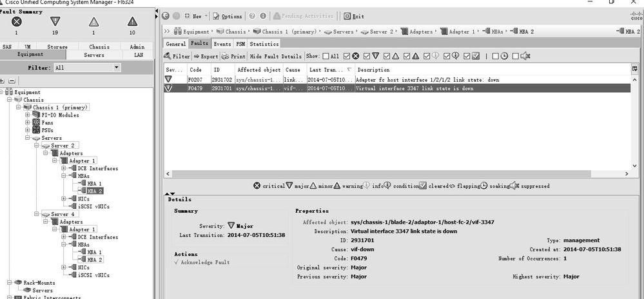Image resolution: width=644 pixels, height=299 pixels.
Task: Click the HBAs breadcrumb icon
Action: tap(486, 31)
